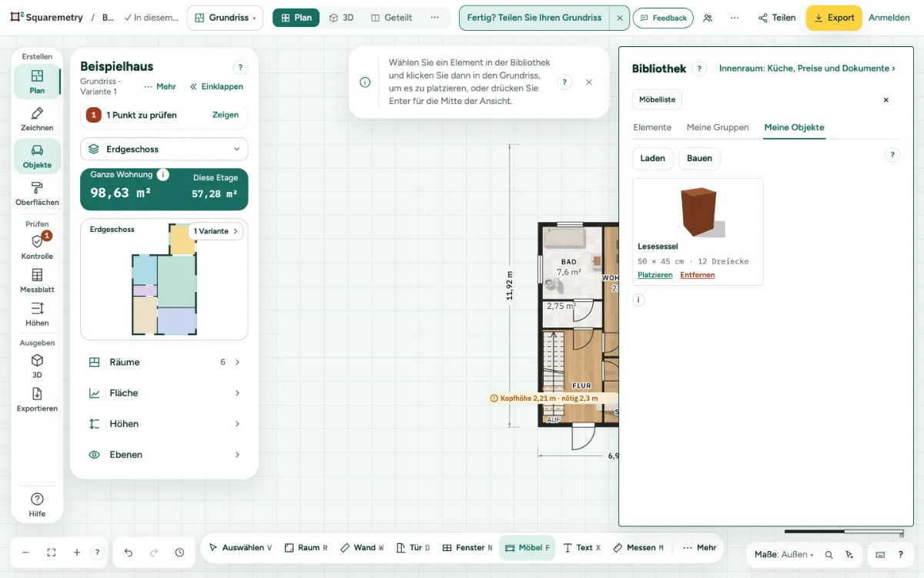
Task: Click the Laden button in Bibliothek
Action: tap(653, 158)
